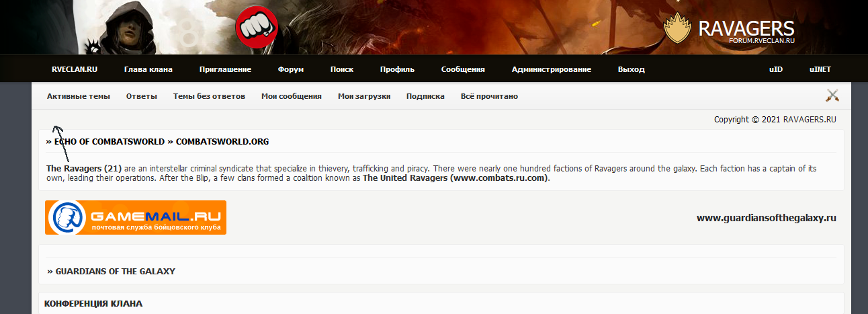Show the Ответы list
This screenshot has height=314, width=868.
tap(142, 96)
